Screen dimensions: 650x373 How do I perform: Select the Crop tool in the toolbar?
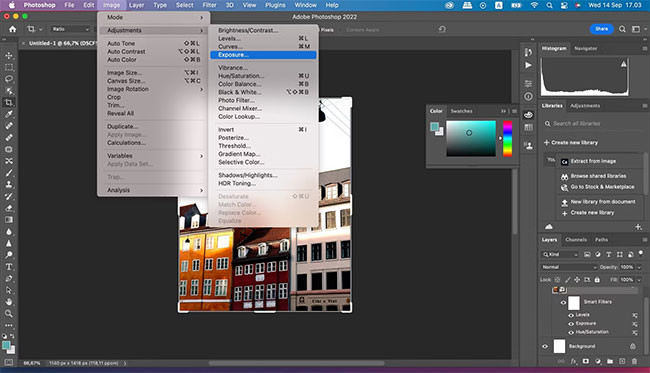click(x=9, y=102)
